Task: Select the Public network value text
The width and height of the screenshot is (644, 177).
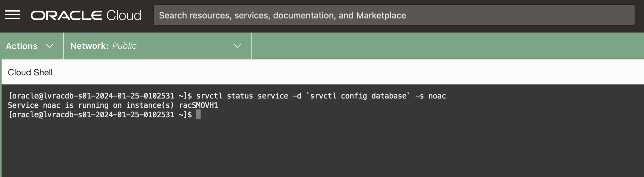Action: coord(124,46)
